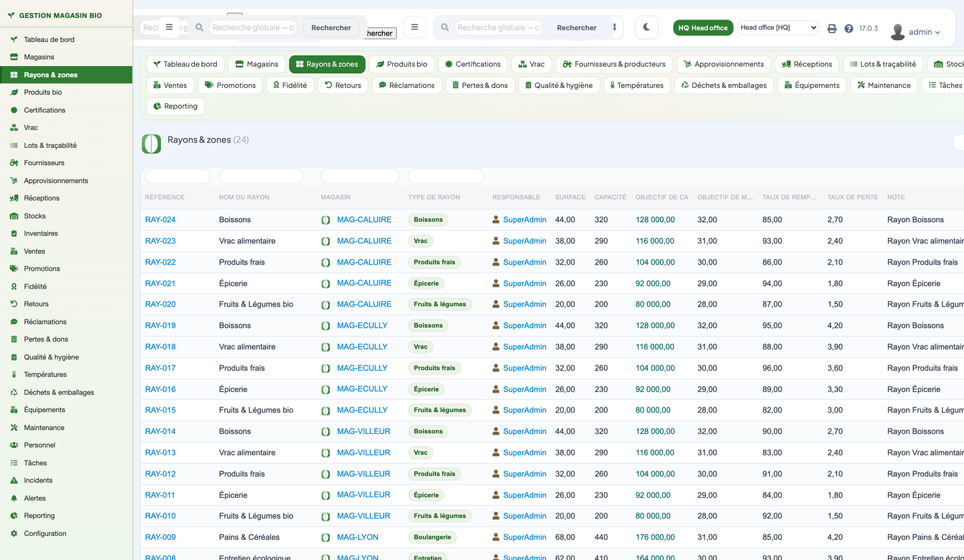Screen dimensions: 964x560
Task: Click the Vrac sidebar icon
Action: [x=13, y=128]
